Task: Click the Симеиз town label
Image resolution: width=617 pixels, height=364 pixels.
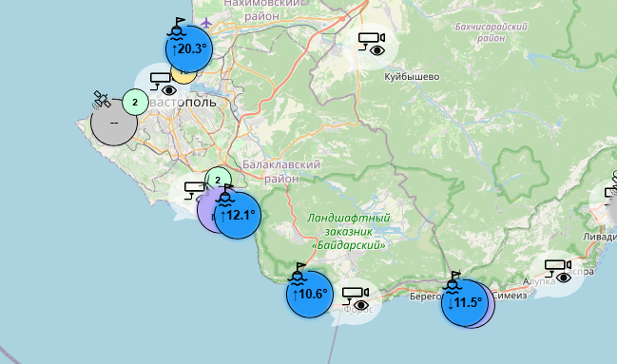Action: tap(510, 296)
